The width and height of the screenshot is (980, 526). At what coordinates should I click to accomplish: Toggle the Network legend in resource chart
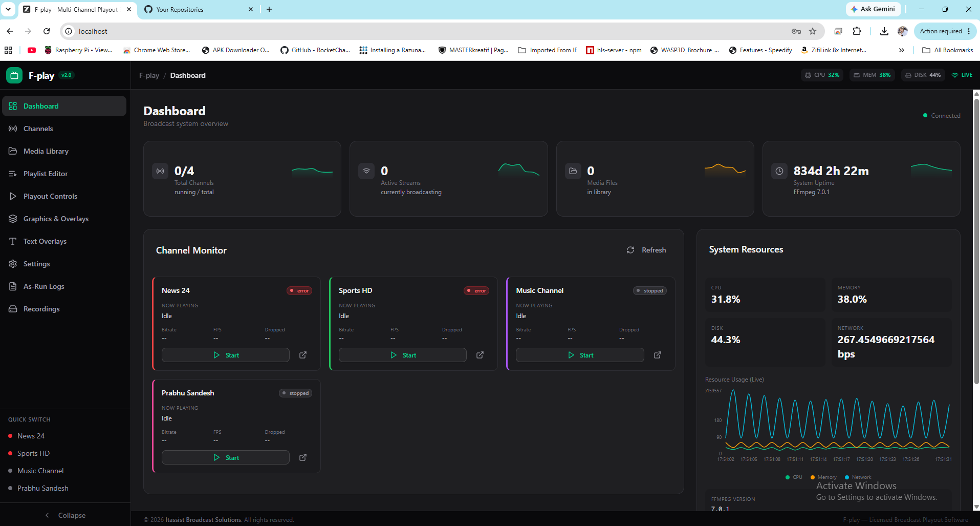858,477
